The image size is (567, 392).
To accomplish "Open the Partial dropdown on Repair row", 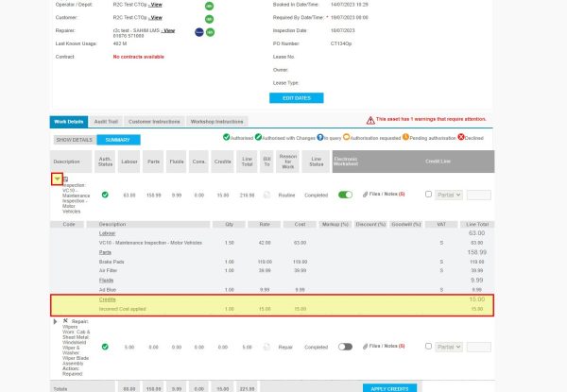I will click(x=449, y=348).
